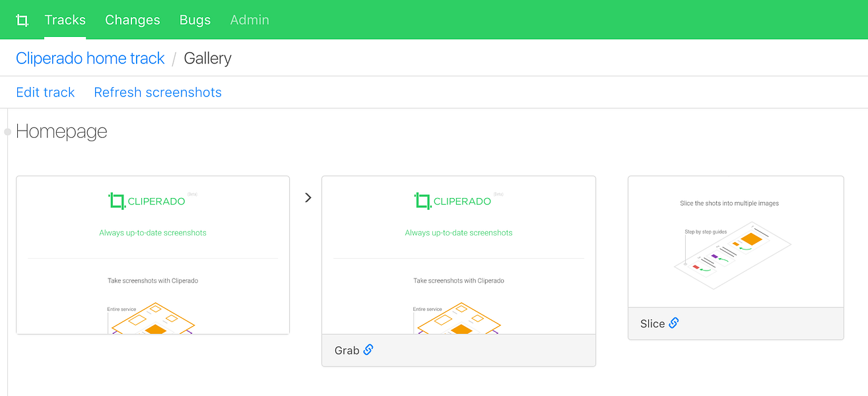Click the Edit track link
Viewport: 868px width, 396px height.
coord(46,92)
